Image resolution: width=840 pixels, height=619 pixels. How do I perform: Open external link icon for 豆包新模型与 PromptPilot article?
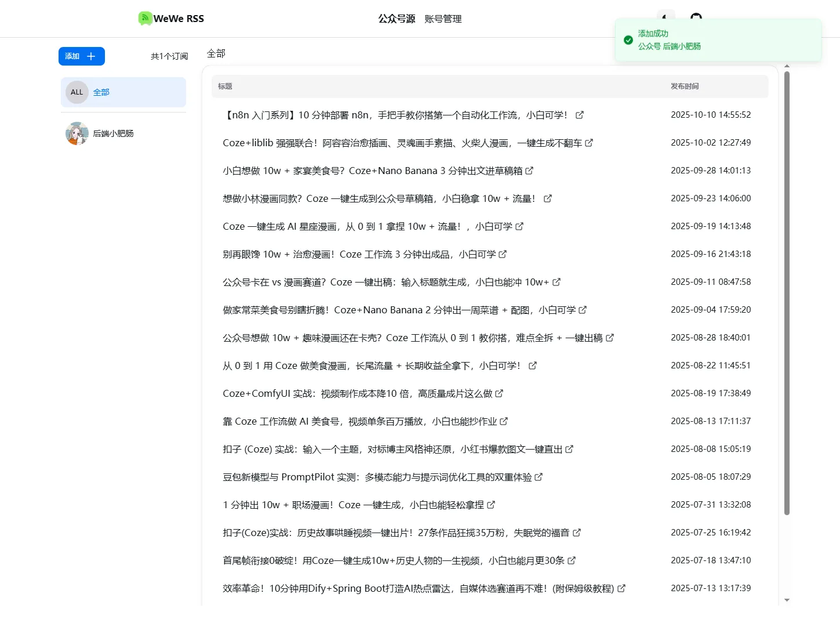539,477
